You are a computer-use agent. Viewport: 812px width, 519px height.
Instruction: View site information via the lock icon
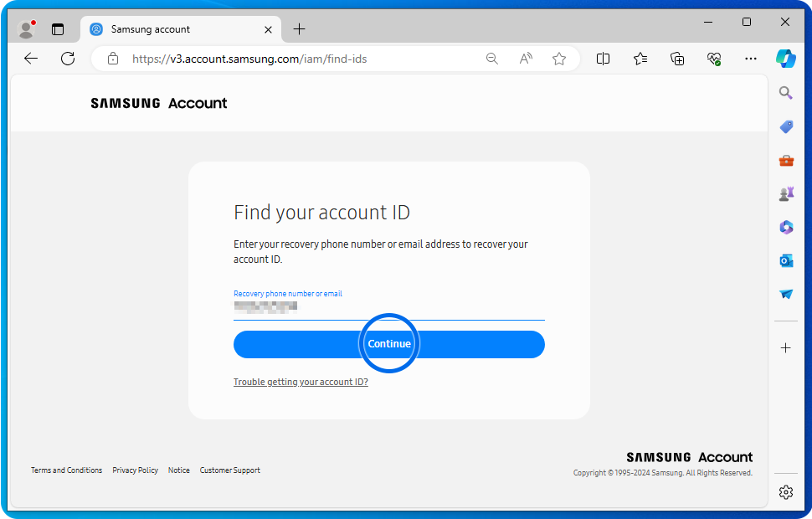click(113, 59)
